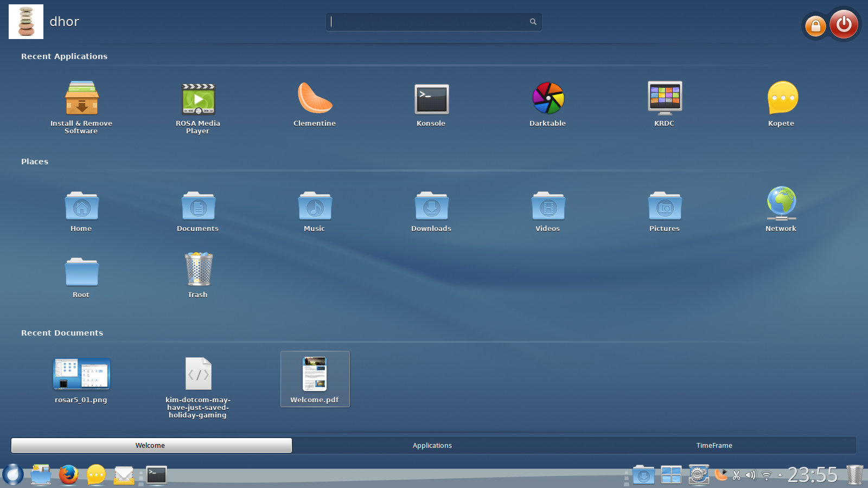Open Klipper clipboard scissors tray icon
Image resolution: width=868 pixels, height=488 pixels.
pos(736,476)
